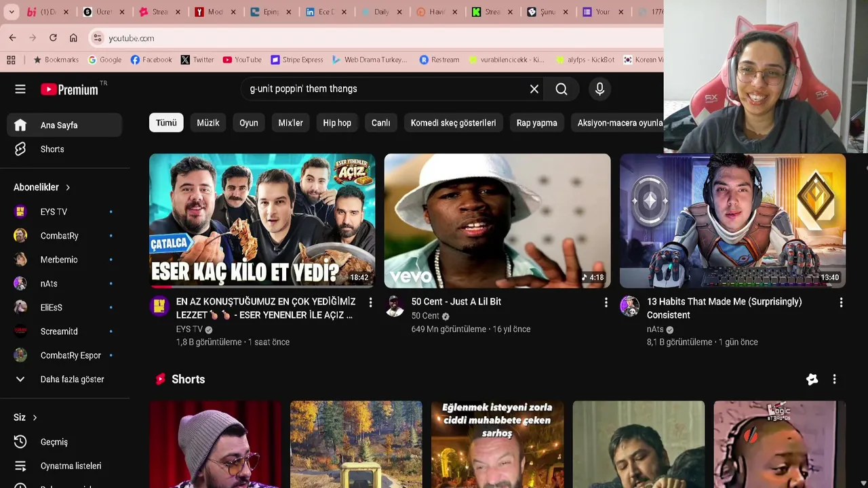Click title 13 Habits That Made Me Consistent
This screenshot has width=868, height=488.
pyautogui.click(x=724, y=308)
